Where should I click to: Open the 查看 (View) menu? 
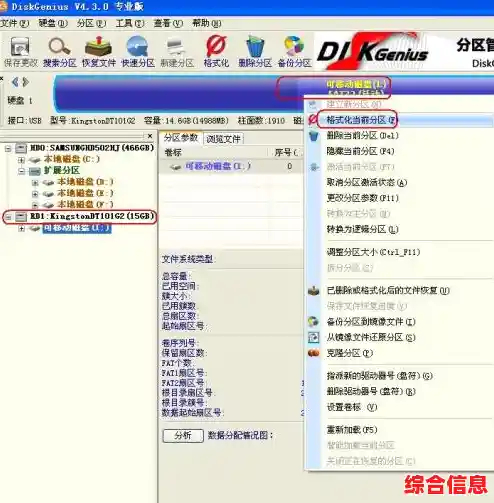168,23
